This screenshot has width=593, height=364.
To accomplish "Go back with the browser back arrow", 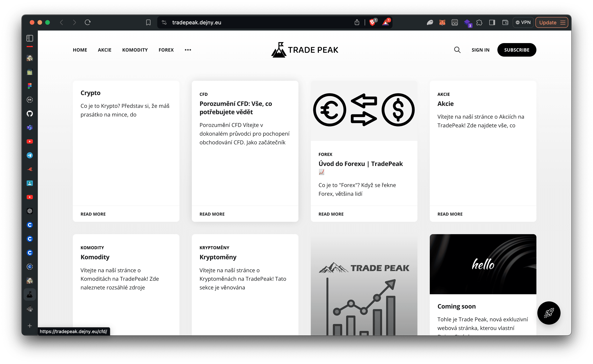I will point(62,22).
